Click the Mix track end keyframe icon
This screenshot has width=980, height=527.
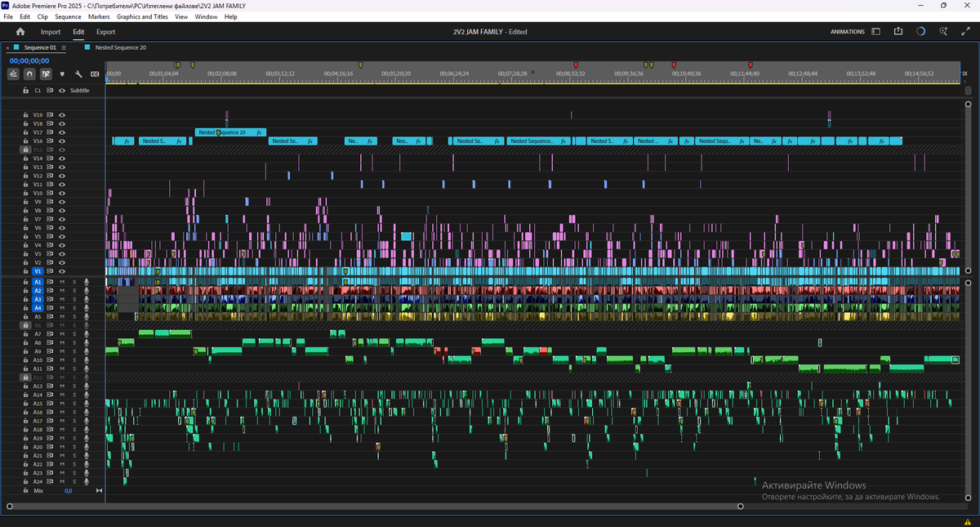coord(100,491)
